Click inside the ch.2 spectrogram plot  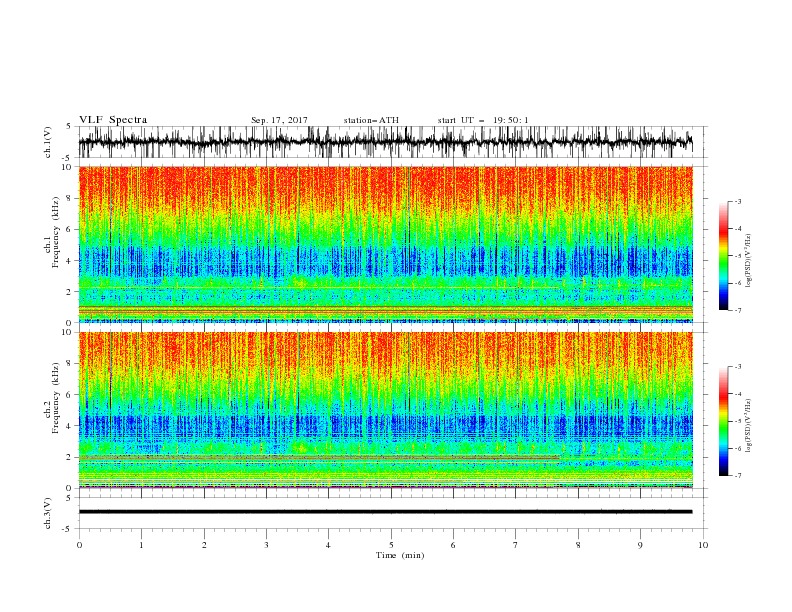385,410
